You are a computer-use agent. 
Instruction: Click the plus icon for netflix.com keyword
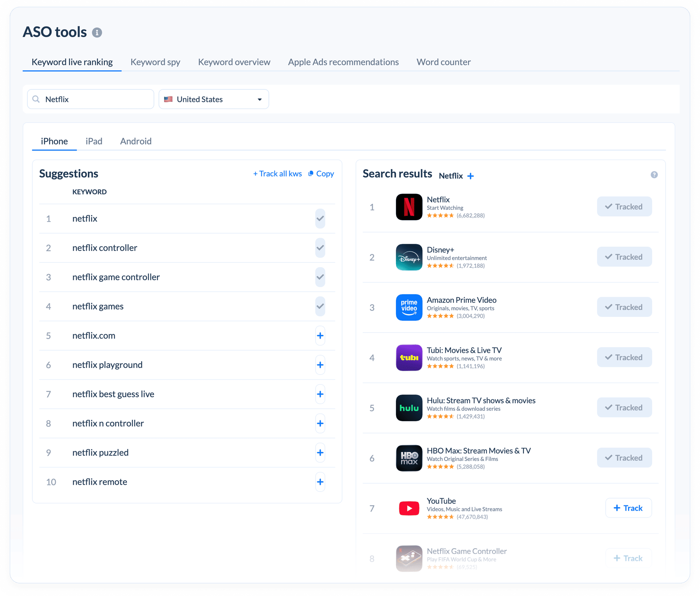pos(320,336)
